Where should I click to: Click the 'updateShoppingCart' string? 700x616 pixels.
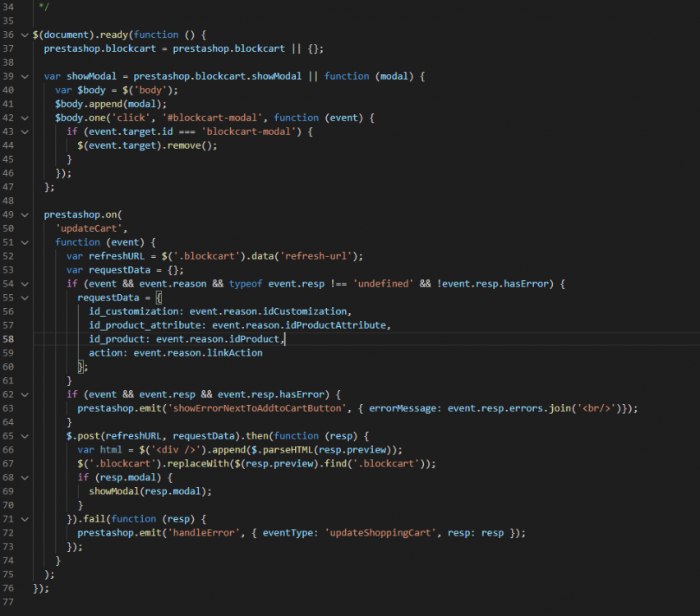(x=380, y=533)
